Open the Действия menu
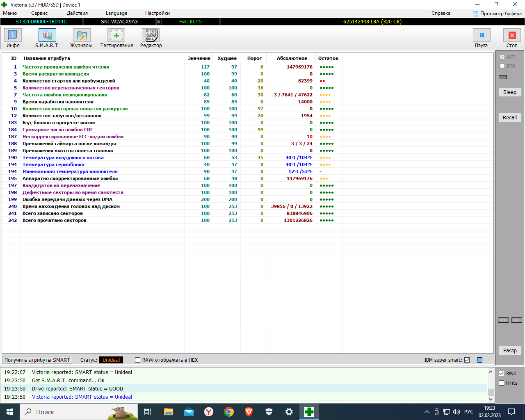 click(x=77, y=13)
